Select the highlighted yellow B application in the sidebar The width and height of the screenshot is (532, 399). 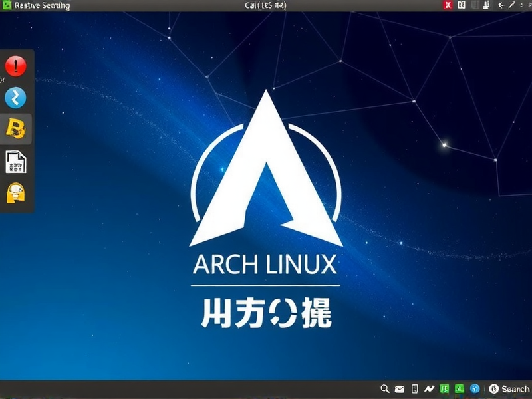[15, 128]
